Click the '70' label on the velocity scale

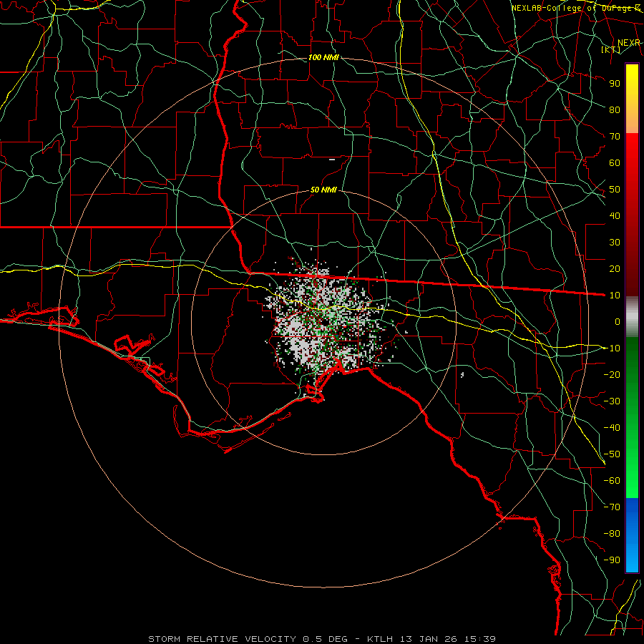[615, 137]
